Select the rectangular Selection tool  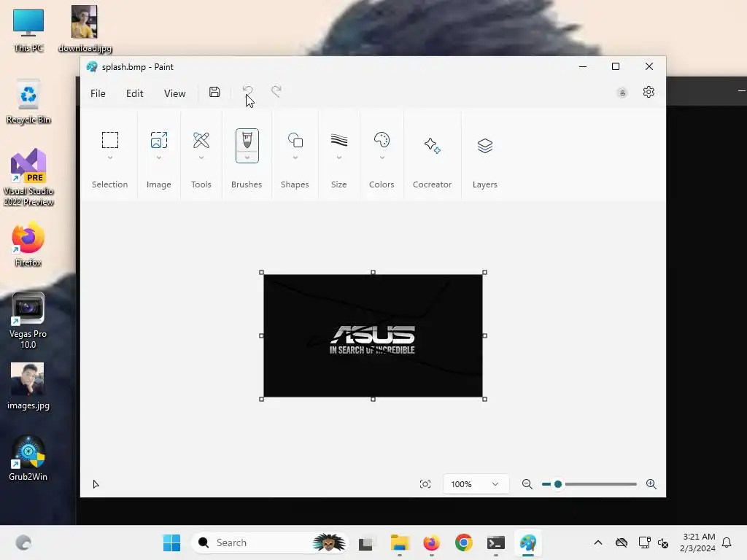(x=110, y=140)
